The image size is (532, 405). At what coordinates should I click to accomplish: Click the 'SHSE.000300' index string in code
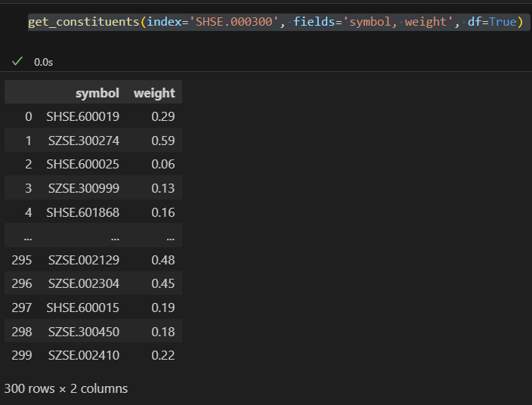pyautogui.click(x=234, y=22)
